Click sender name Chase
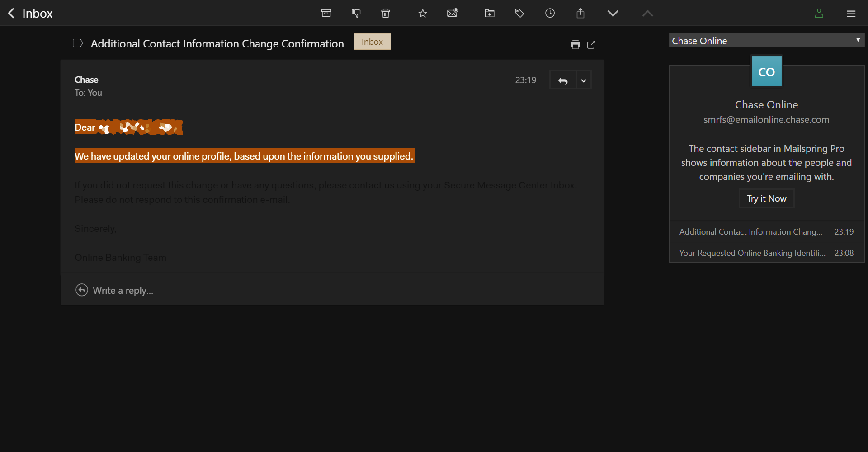Image resolution: width=868 pixels, height=452 pixels. pos(86,80)
